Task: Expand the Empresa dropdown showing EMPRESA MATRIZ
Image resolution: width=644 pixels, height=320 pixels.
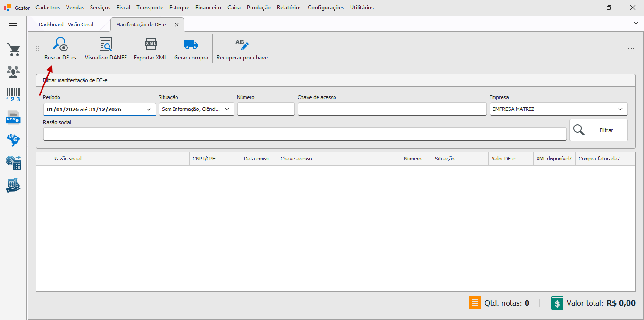Action: point(620,109)
